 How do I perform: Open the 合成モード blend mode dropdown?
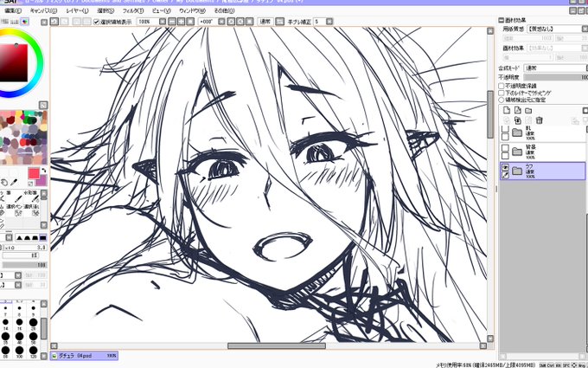[x=555, y=68]
